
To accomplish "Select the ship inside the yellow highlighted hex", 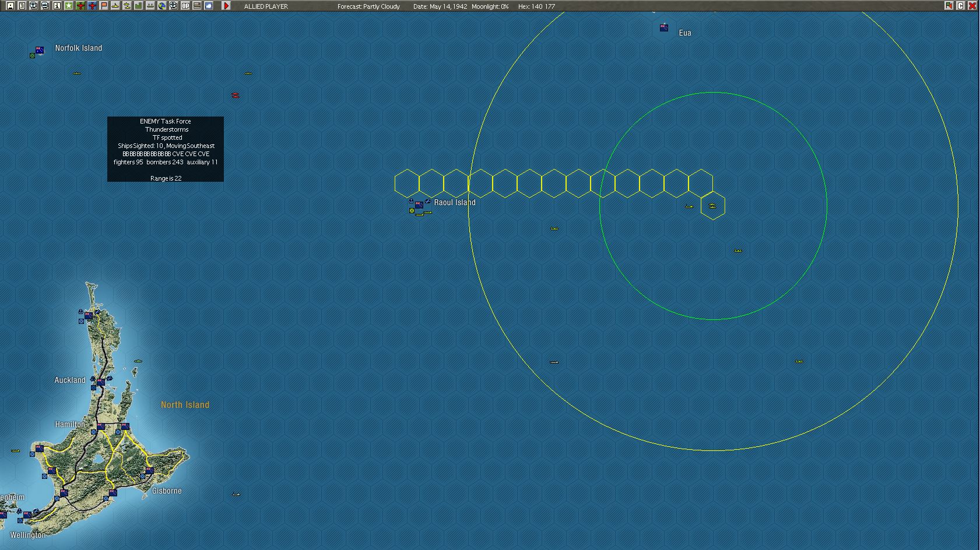I will pos(712,206).
